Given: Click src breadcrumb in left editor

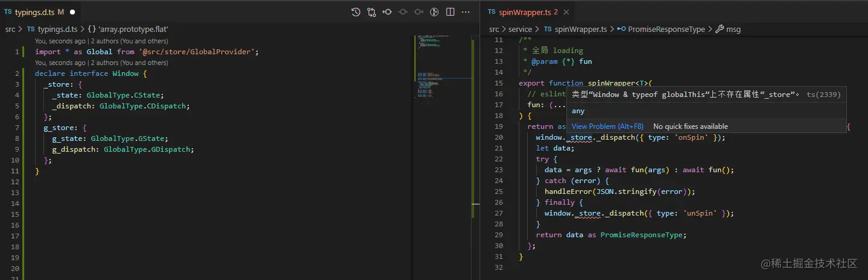Looking at the screenshot, I should point(11,29).
